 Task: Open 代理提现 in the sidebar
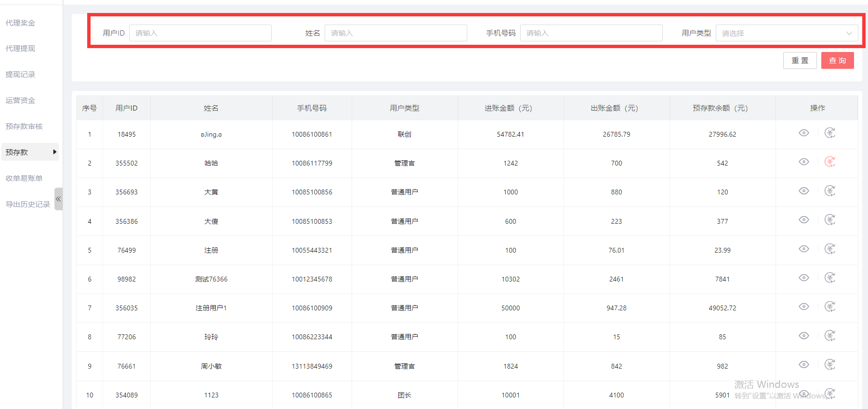click(x=20, y=49)
